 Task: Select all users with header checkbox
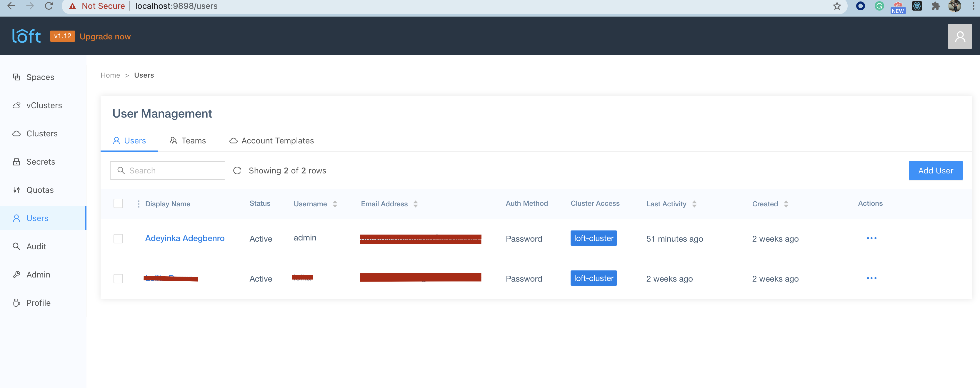tap(118, 203)
